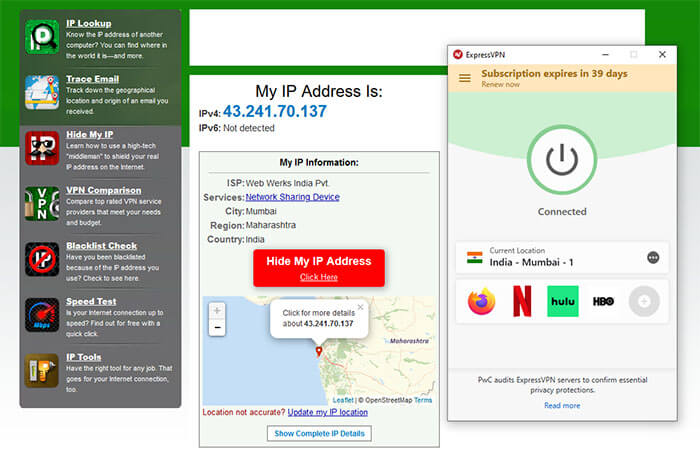
Task: Click the India flag icon
Action: point(475,258)
